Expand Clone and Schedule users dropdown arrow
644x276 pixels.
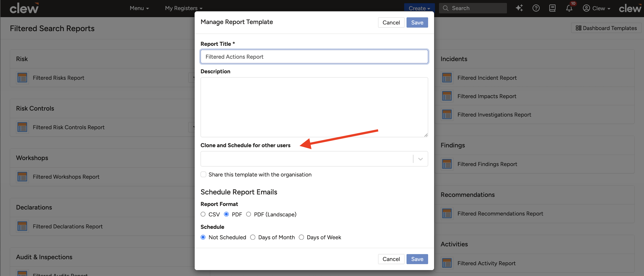click(x=420, y=159)
